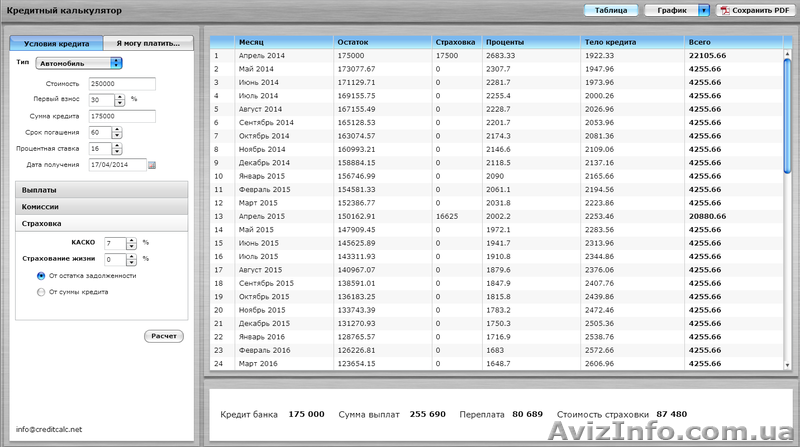The image size is (800, 447).
Task: Open the Тип dropdown showing Автомобиль
Action: (x=79, y=63)
